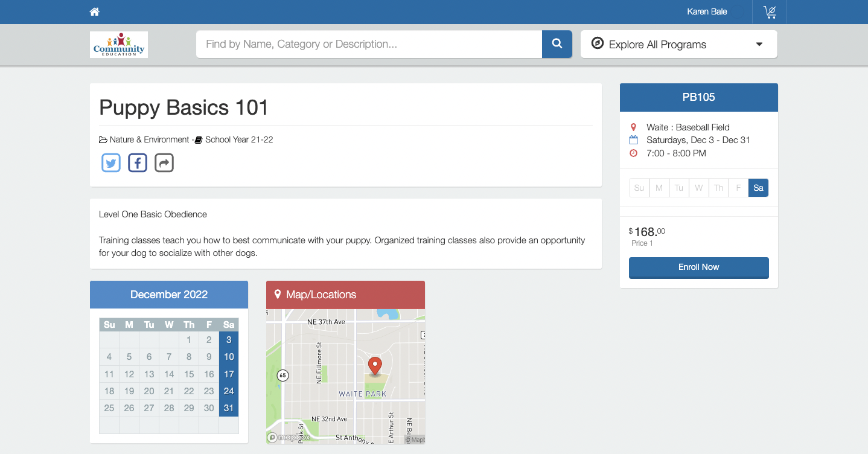This screenshot has width=868, height=454.
Task: Click the share arrow icon
Action: (164, 163)
